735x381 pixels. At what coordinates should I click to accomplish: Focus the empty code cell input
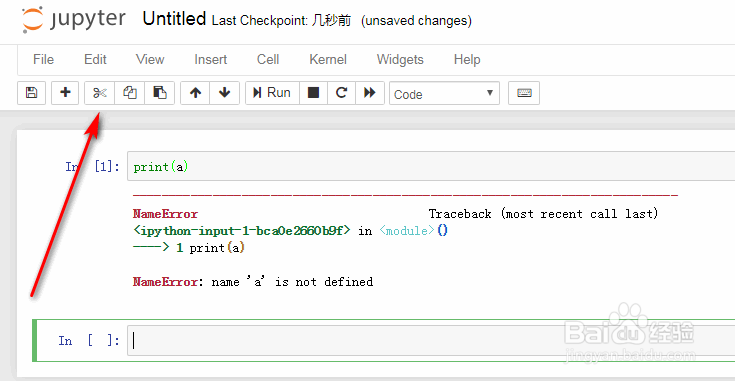(x=431, y=341)
